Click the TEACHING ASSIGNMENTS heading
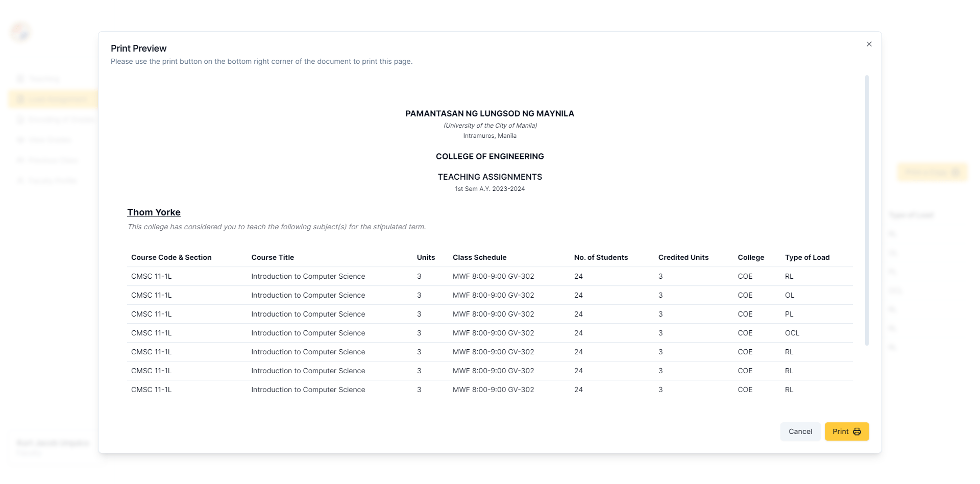980x484 pixels. point(490,177)
